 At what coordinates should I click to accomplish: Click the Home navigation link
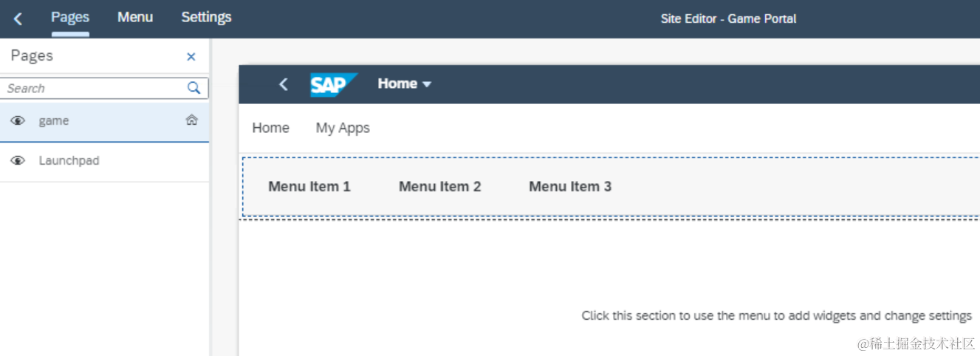point(270,128)
